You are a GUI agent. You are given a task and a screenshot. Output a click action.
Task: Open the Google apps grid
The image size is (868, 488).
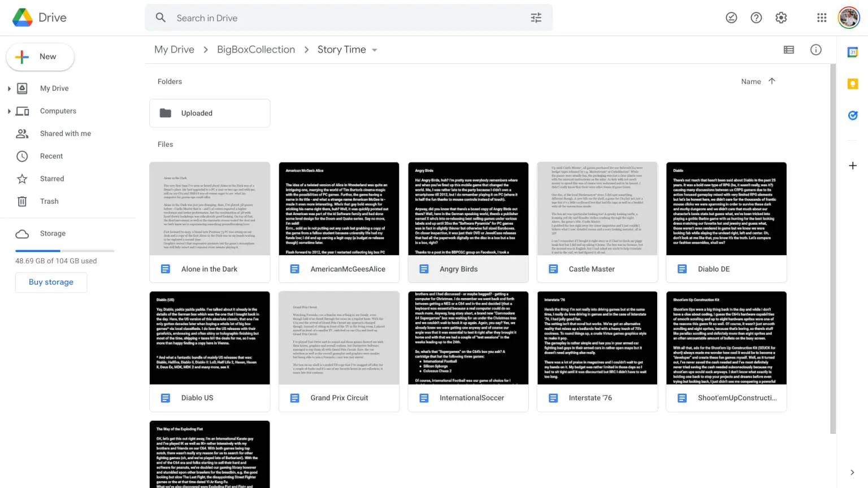click(x=822, y=18)
